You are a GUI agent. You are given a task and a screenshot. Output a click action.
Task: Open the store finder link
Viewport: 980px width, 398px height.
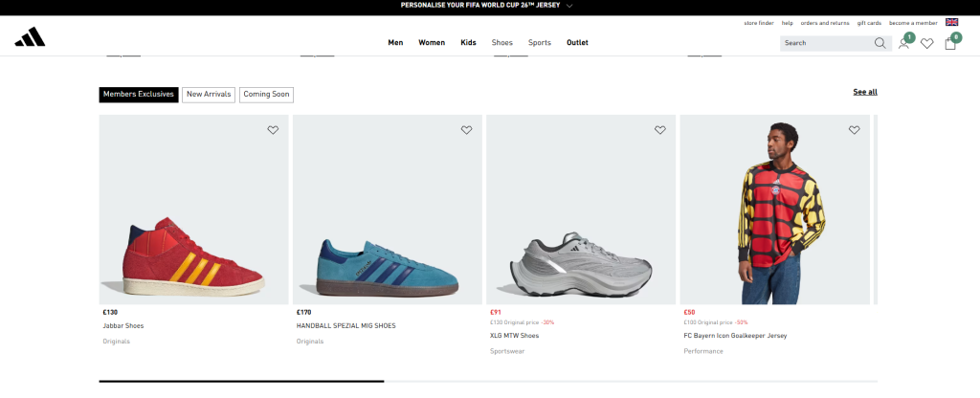click(x=759, y=23)
